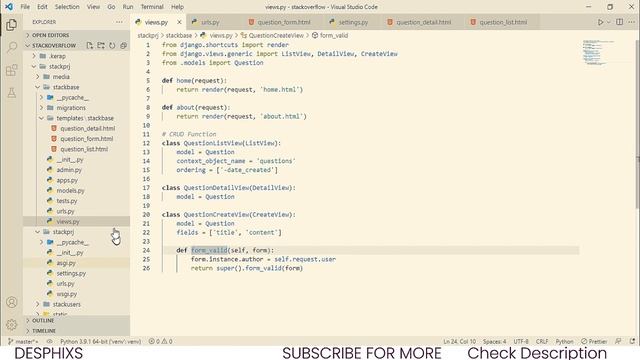Screen dimensions: 640x360
Task: Open the Search view in activity bar
Action: [11, 47]
